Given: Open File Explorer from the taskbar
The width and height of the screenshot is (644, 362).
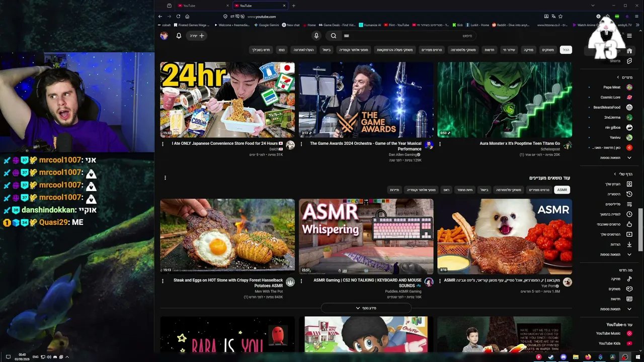Looking at the screenshot, I should (575, 357).
